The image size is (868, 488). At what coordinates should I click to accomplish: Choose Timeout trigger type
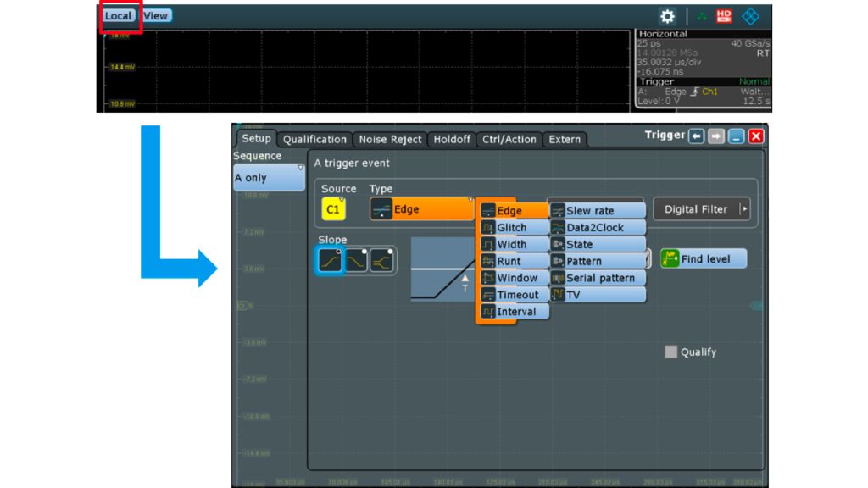pos(514,294)
